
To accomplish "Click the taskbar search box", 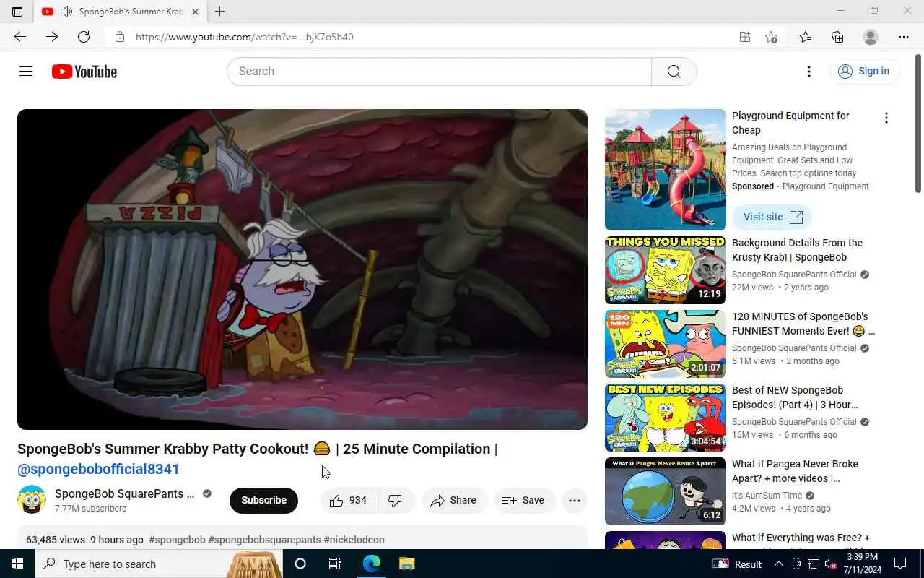I will click(x=159, y=564).
